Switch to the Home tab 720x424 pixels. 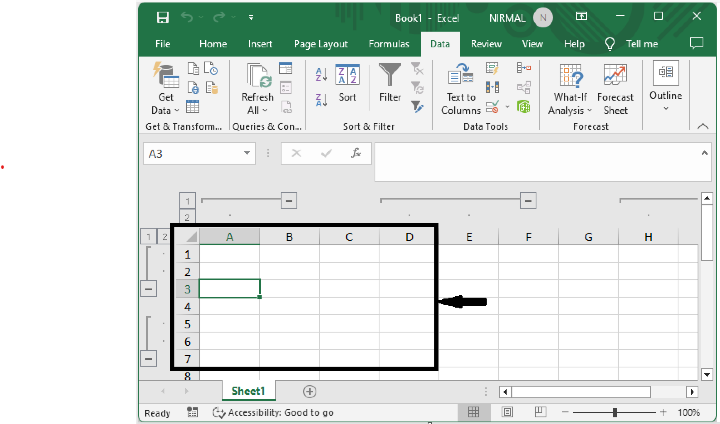213,44
